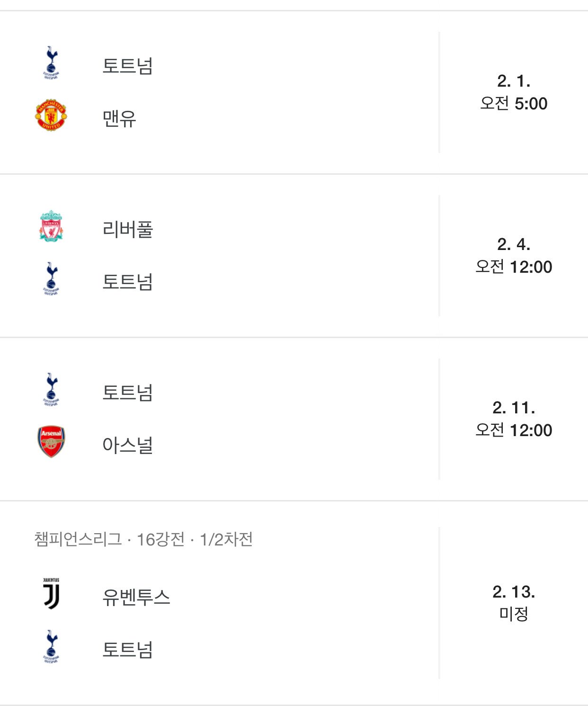Click the Tottenham crest above Arsenal

[51, 390]
